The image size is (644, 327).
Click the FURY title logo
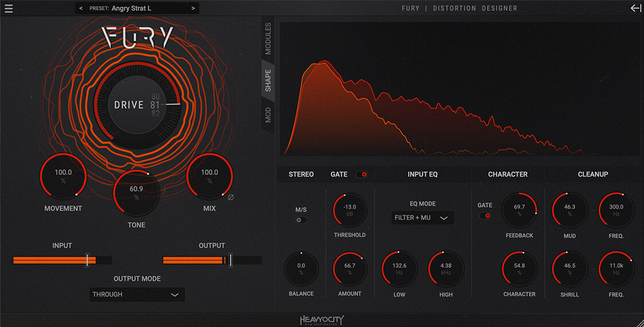tap(138, 38)
